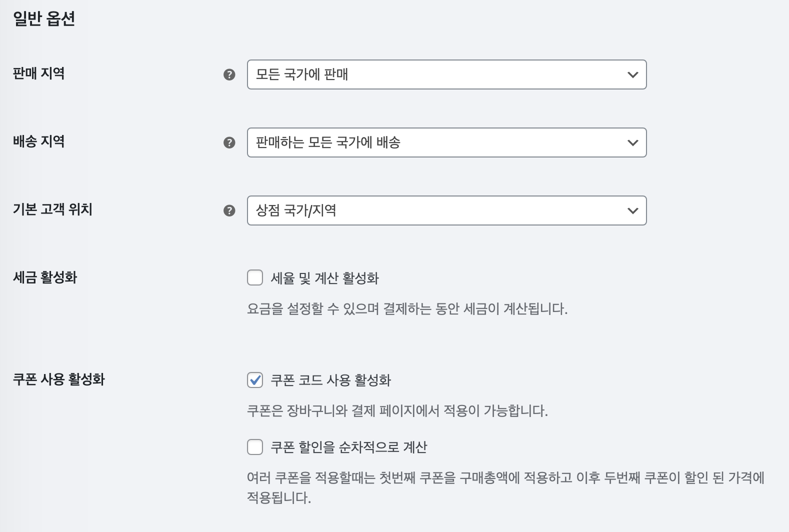Click the 판매 지역 row label

point(38,73)
